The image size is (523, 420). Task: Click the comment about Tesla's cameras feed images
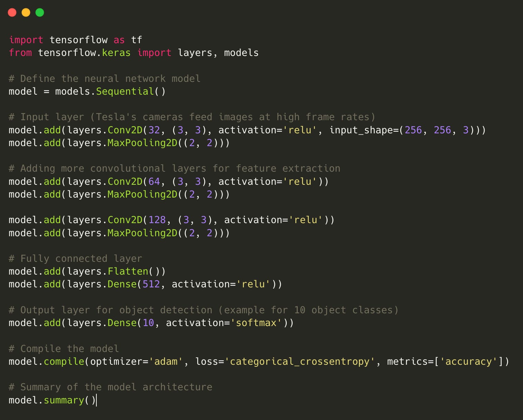tap(192, 117)
